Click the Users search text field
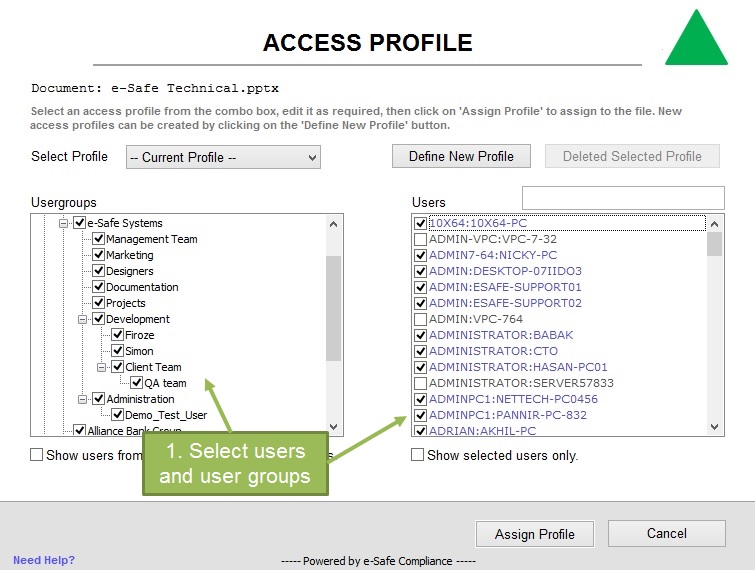Image resolution: width=755 pixels, height=570 pixels. [x=622, y=198]
